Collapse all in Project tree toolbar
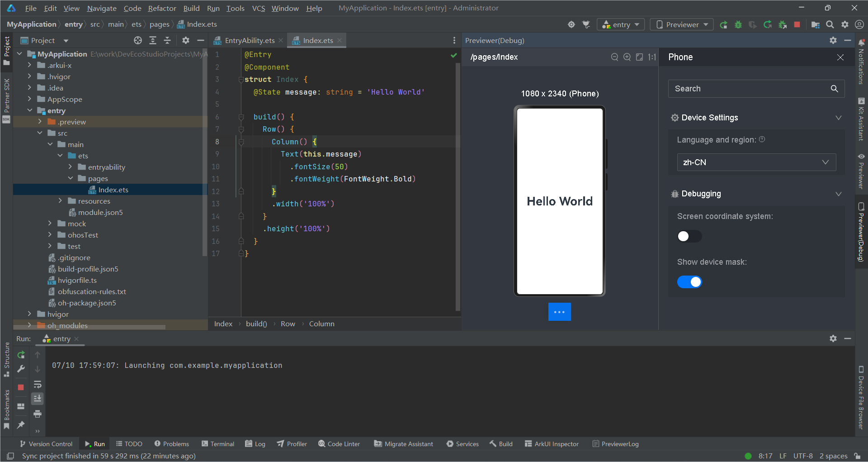Image resolution: width=868 pixels, height=462 pixels. click(167, 41)
